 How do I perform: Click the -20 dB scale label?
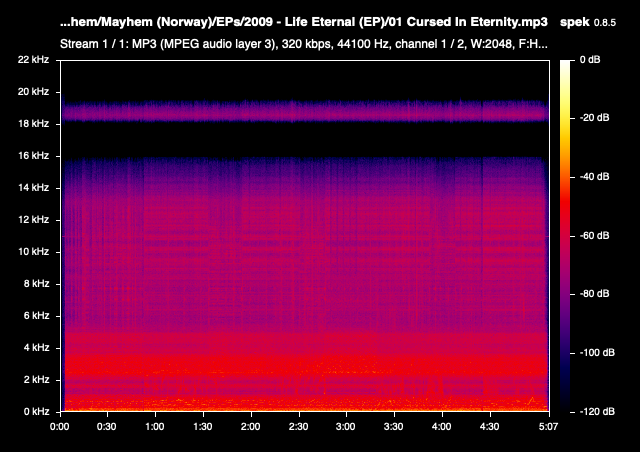(x=594, y=118)
